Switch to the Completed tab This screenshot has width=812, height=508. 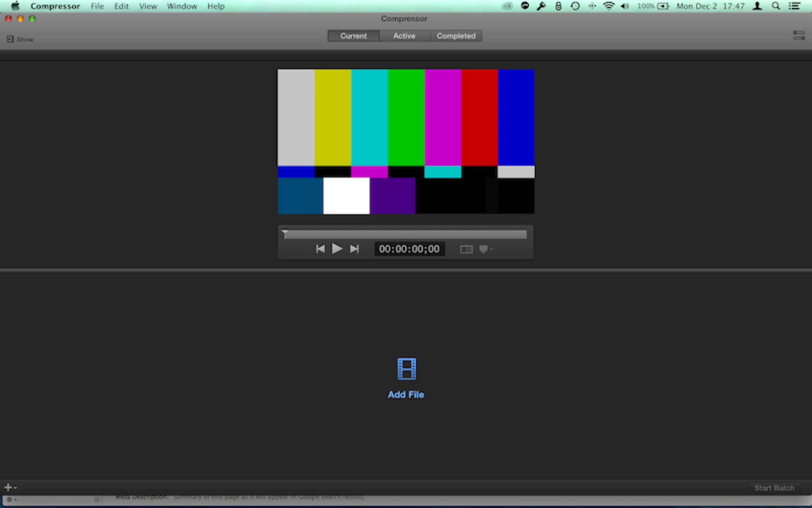(456, 36)
